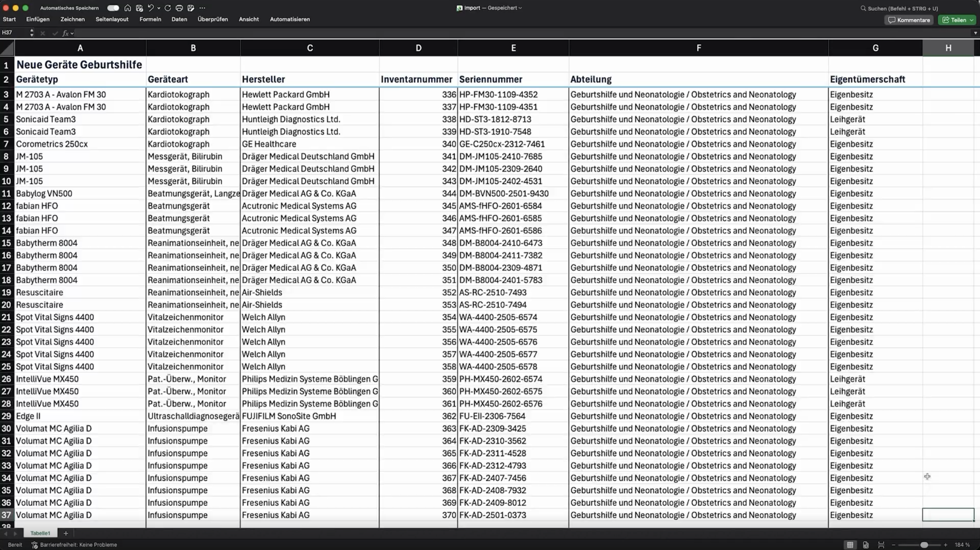Open the Überprüfen ribbon tab
The height and width of the screenshot is (550, 980).
[x=212, y=19]
